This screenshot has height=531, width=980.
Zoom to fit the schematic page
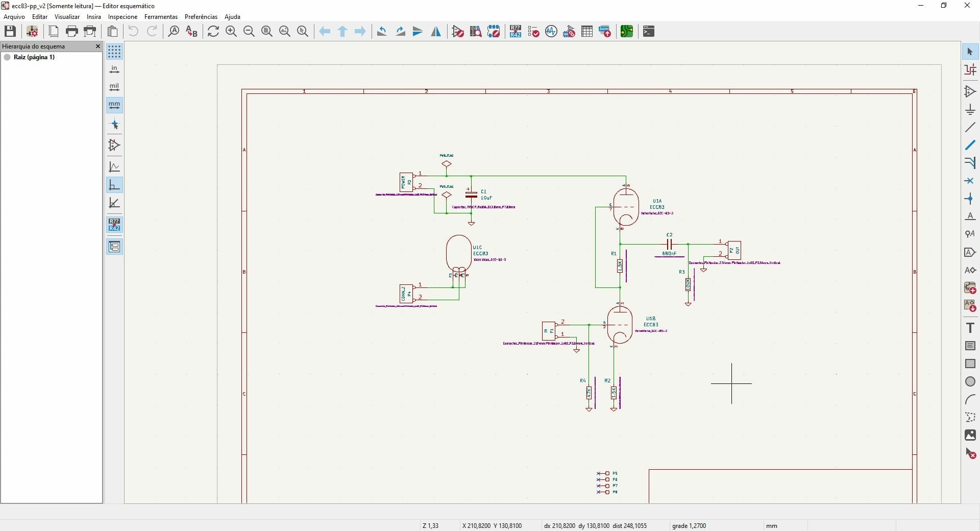coord(267,31)
